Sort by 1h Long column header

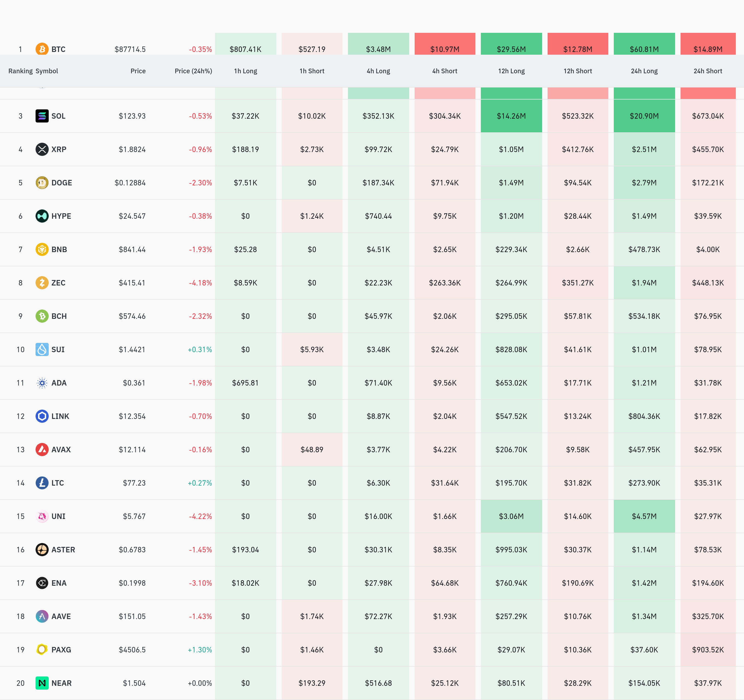click(x=246, y=71)
